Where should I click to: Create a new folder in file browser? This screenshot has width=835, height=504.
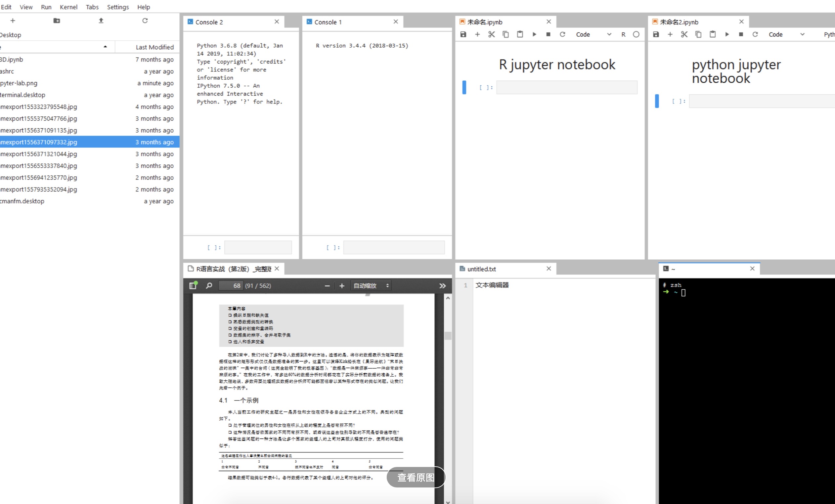57,21
